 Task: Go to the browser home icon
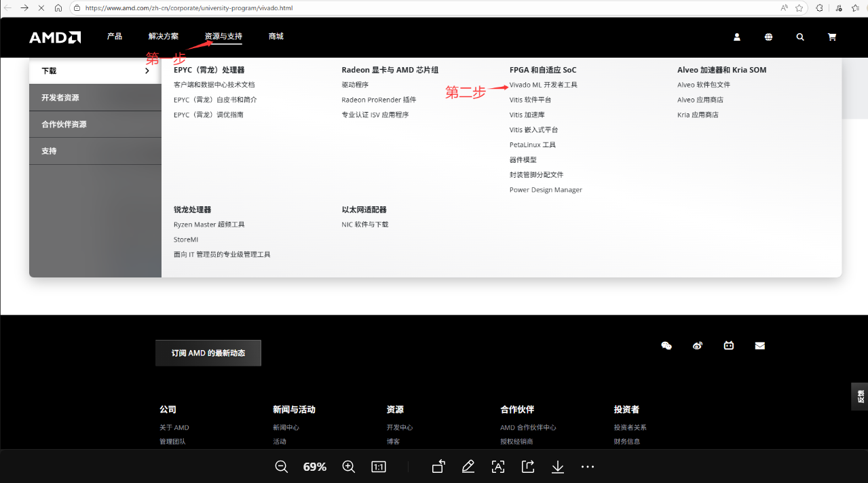(x=58, y=8)
